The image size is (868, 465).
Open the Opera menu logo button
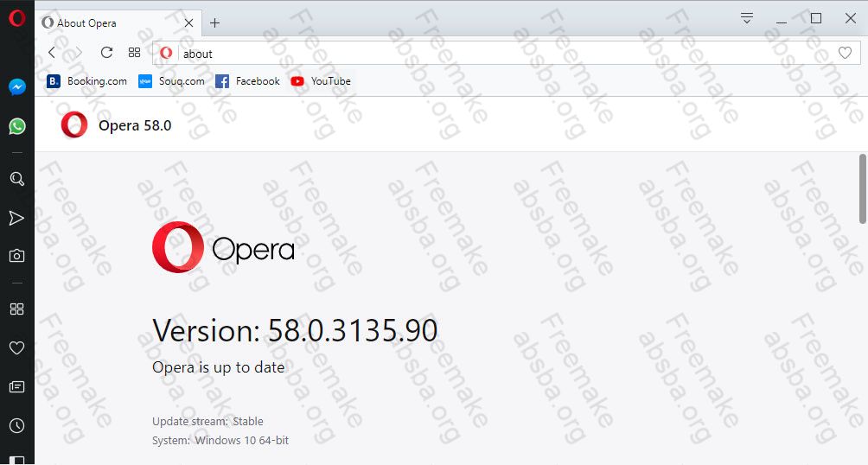point(16,18)
